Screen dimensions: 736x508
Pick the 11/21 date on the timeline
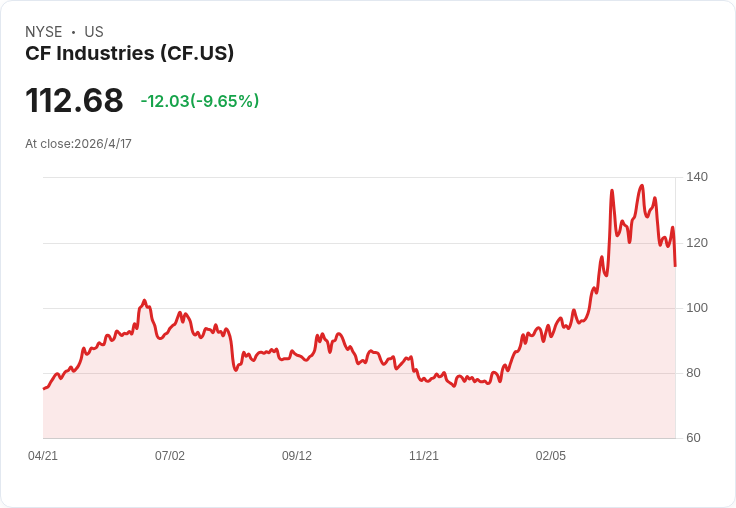[x=424, y=456]
